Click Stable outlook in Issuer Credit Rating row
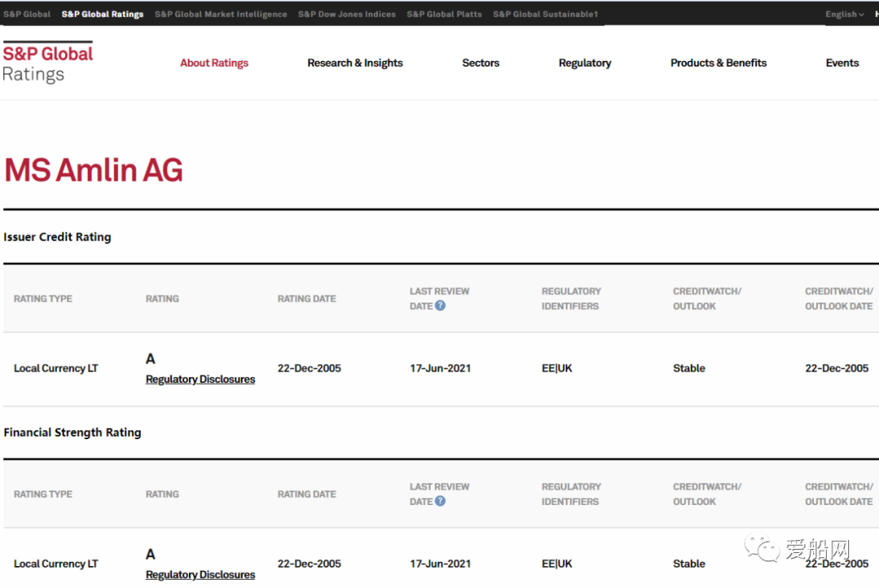The width and height of the screenshot is (879, 588). click(x=689, y=368)
